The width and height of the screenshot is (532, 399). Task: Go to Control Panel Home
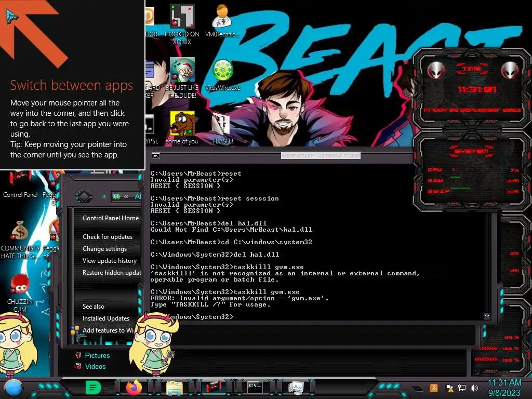(x=111, y=218)
